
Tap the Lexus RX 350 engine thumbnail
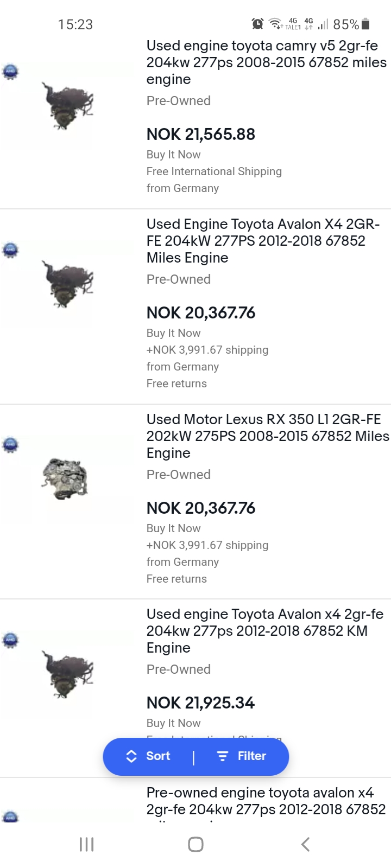65,478
